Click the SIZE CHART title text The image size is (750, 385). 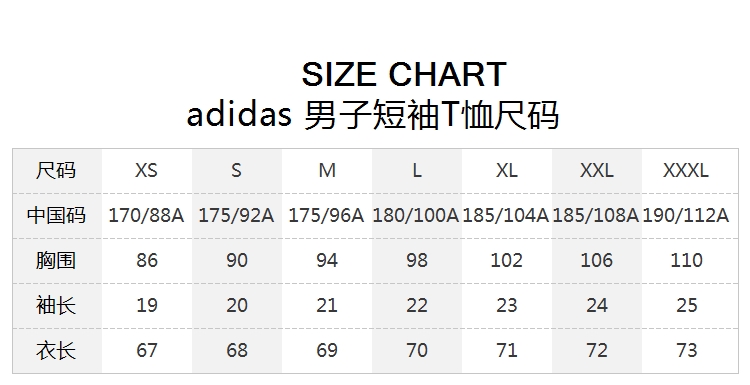404,74
